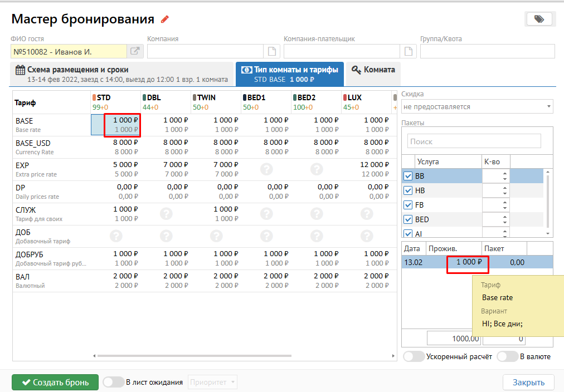Click document icon next to Компания-плательщик field
The image size is (564, 392).
pyautogui.click(x=408, y=52)
